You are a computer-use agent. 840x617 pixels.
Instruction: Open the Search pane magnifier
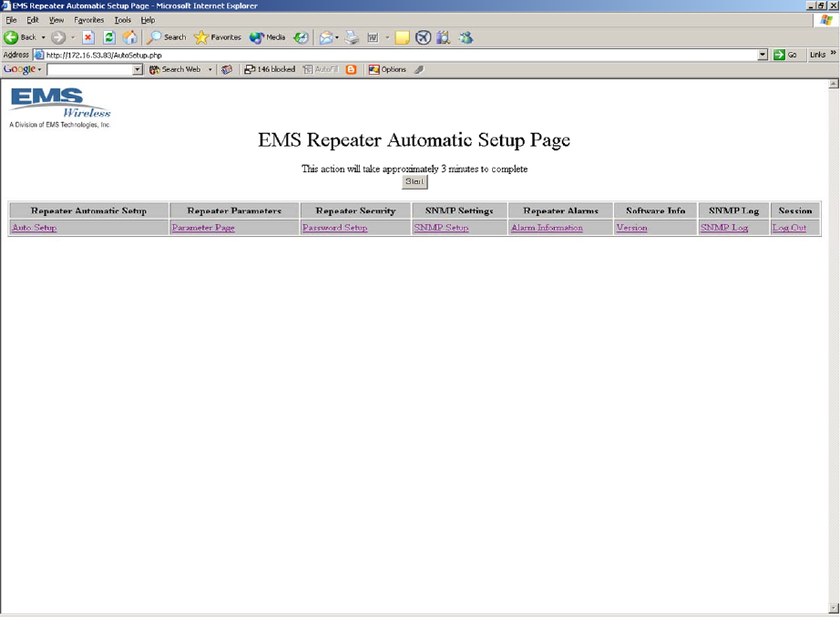coord(167,37)
